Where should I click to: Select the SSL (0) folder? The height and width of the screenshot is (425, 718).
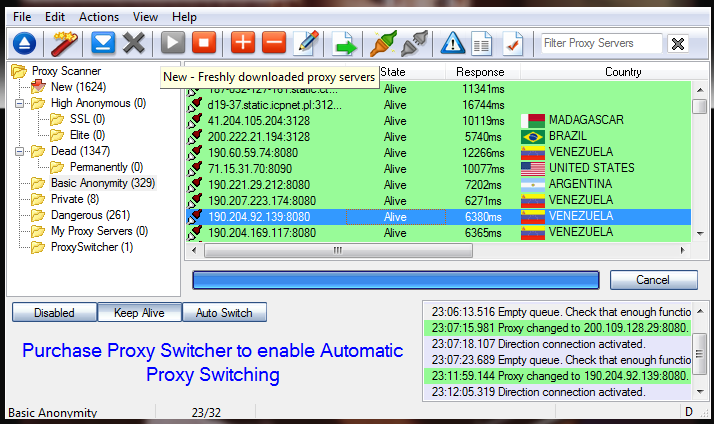pyautogui.click(x=87, y=119)
